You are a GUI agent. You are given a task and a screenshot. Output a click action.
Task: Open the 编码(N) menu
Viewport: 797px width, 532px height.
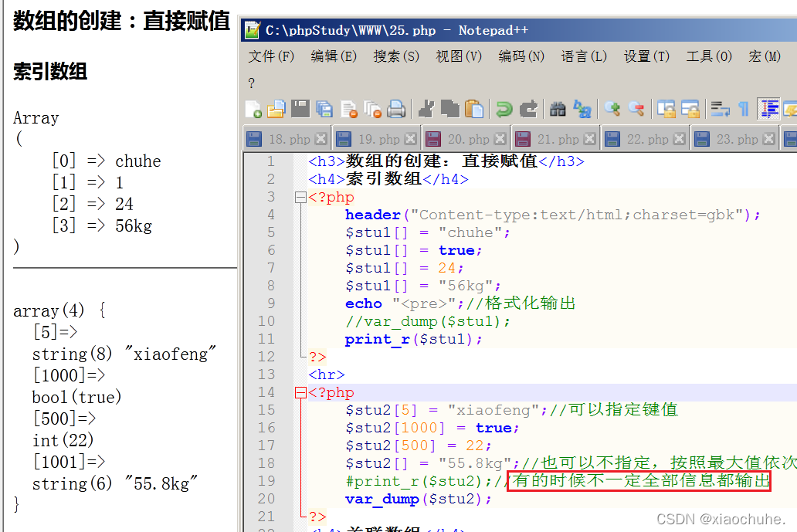(521, 56)
